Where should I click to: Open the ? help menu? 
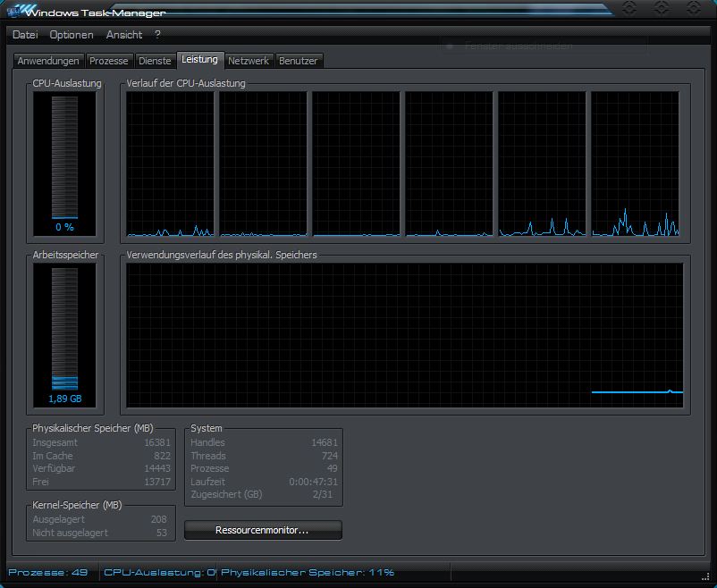tap(157, 35)
